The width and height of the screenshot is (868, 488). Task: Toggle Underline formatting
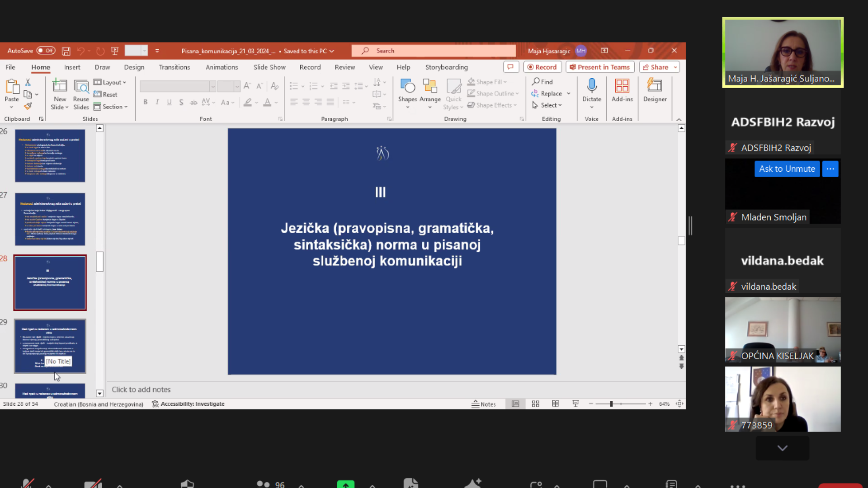tap(169, 102)
